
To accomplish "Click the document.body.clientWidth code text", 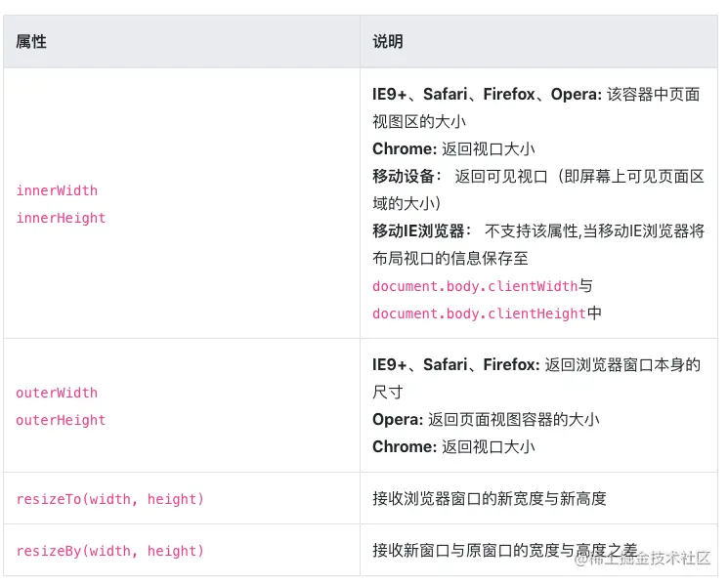I will click(x=475, y=286).
